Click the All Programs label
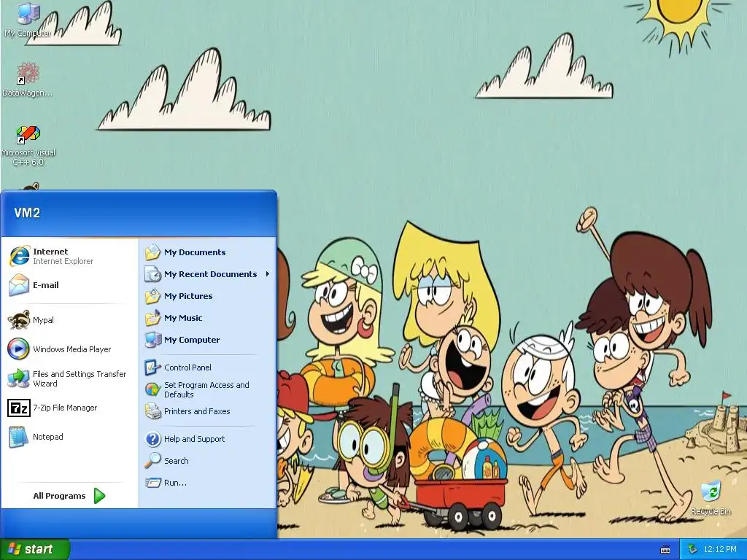The height and width of the screenshot is (560, 747). tap(59, 496)
